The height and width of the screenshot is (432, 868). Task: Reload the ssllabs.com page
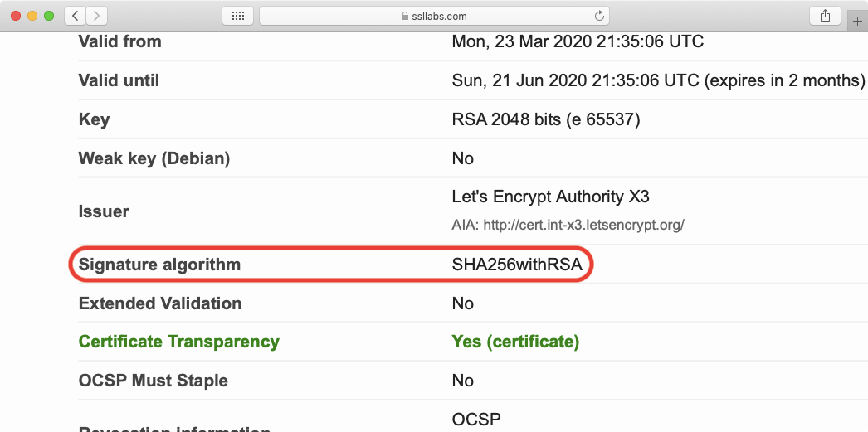(x=599, y=16)
